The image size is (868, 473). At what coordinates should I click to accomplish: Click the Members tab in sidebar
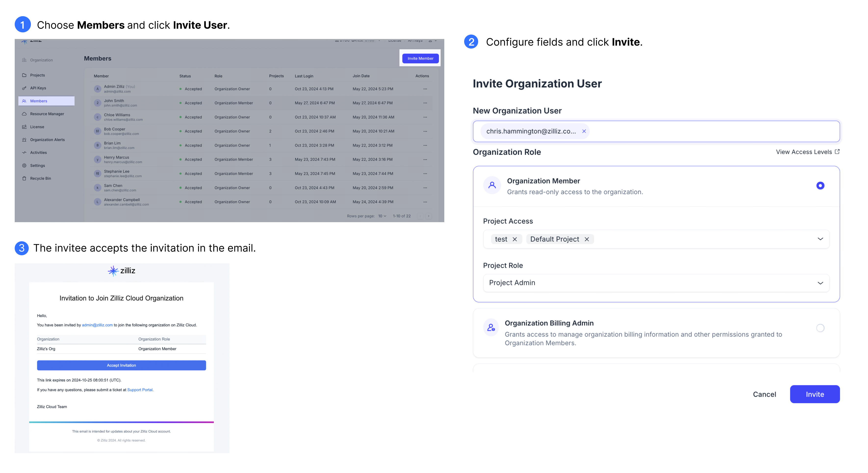(47, 101)
